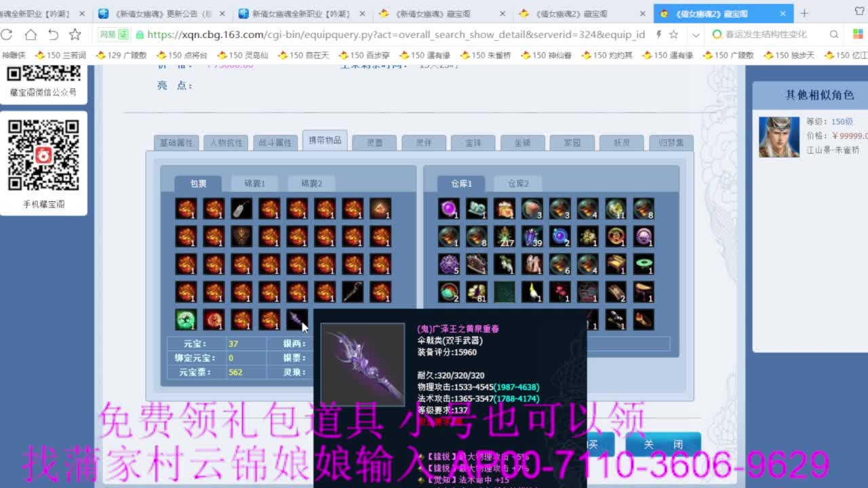The width and height of the screenshot is (868, 488).
Task: Open a new browser tab
Action: pyautogui.click(x=804, y=13)
